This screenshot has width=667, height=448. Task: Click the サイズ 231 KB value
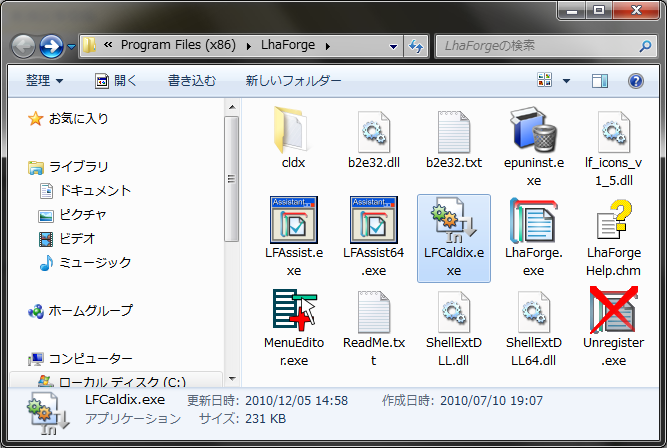pos(265,419)
